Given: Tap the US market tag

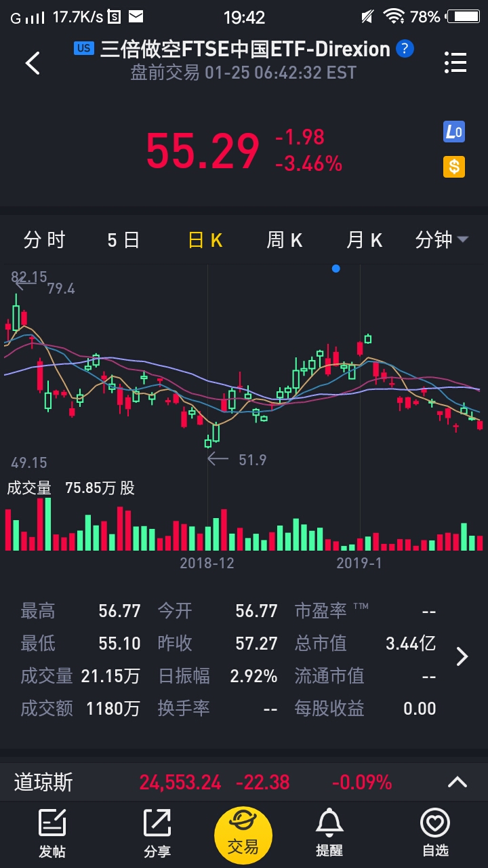Looking at the screenshot, I should pos(84,48).
